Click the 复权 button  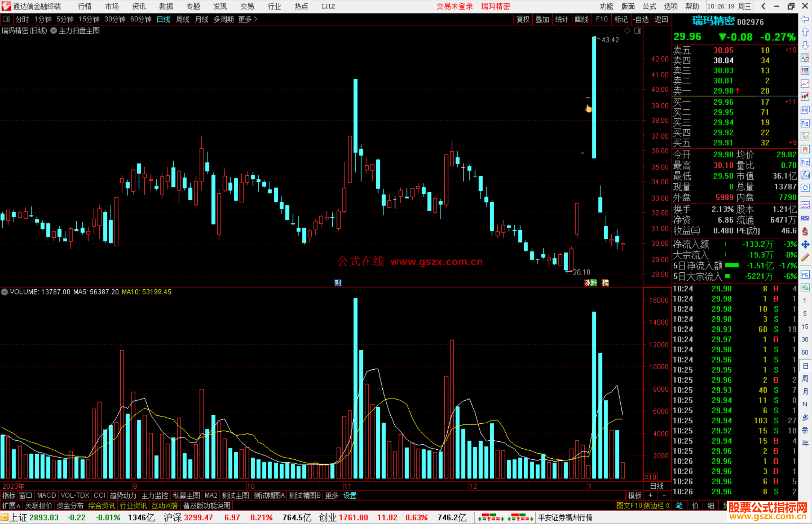(523, 19)
